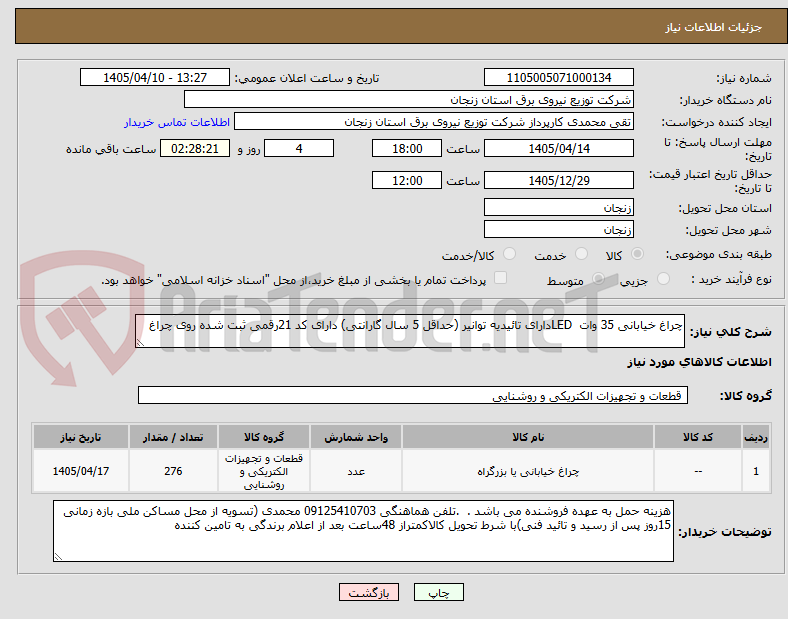This screenshot has height=619, width=788.
Task: Click the چاپ print button
Action: 438,592
